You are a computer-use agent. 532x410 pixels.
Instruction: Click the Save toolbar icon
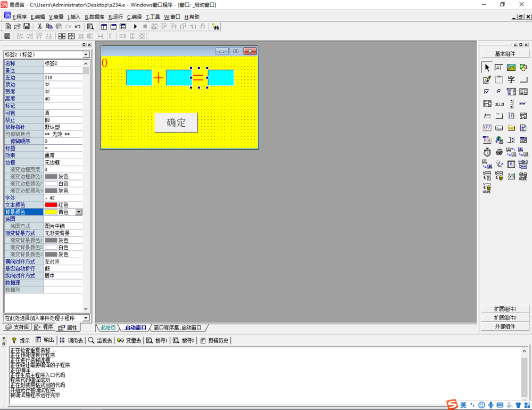click(27, 27)
